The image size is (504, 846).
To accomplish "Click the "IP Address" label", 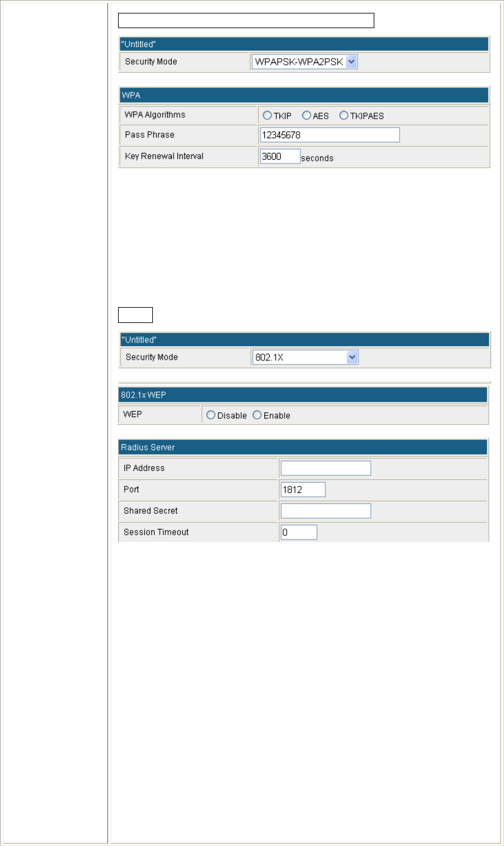I will (144, 468).
